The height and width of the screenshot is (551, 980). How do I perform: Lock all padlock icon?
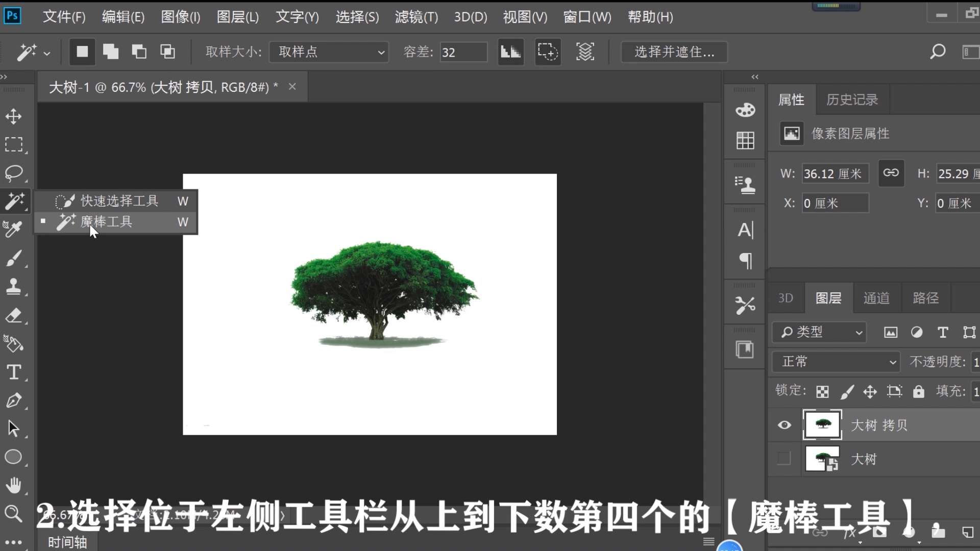pos(919,392)
